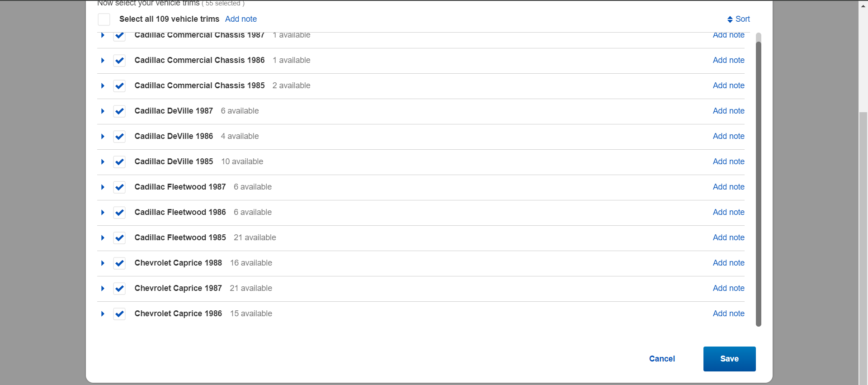
Task: Expand Cadillac Fleetwood 1986 trims
Action: (x=103, y=212)
